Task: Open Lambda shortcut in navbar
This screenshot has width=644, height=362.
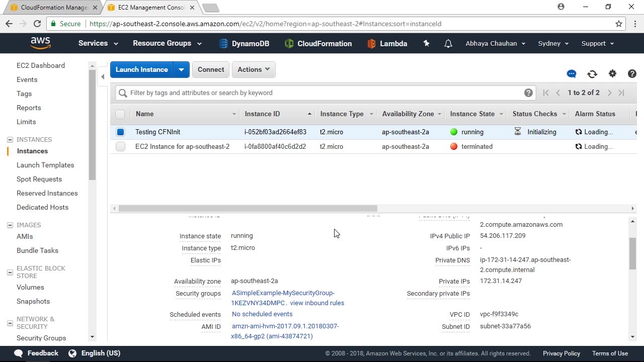Action: point(387,44)
